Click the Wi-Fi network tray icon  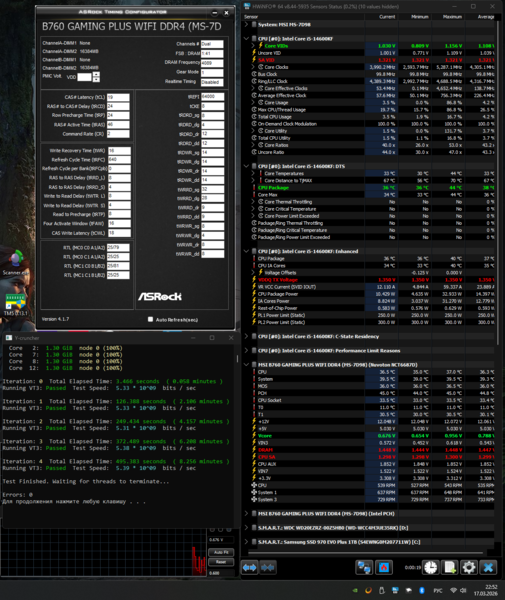tap(453, 590)
